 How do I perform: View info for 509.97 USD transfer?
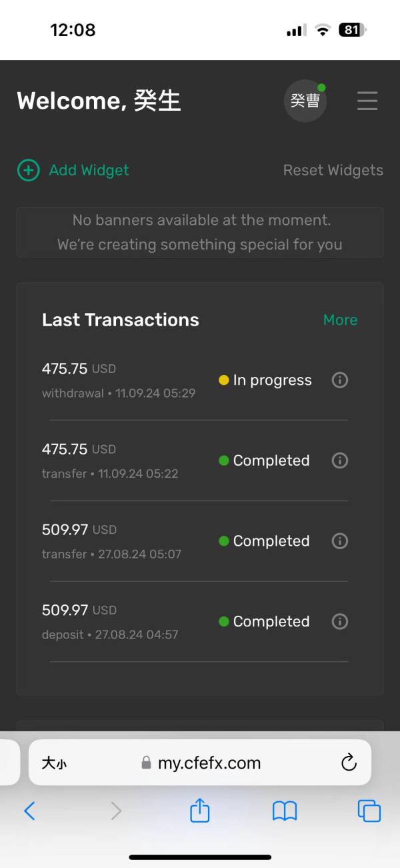tap(340, 541)
